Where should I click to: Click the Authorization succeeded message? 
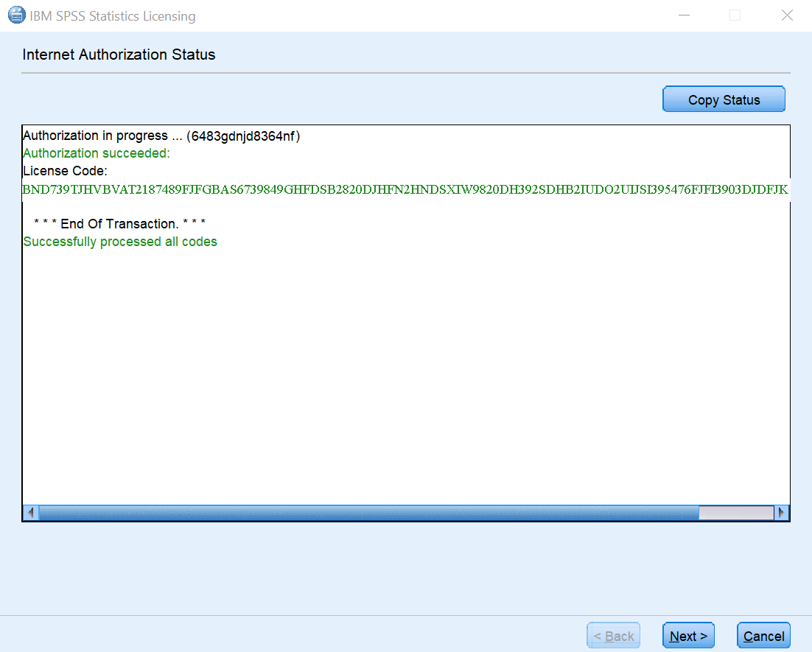[x=96, y=153]
